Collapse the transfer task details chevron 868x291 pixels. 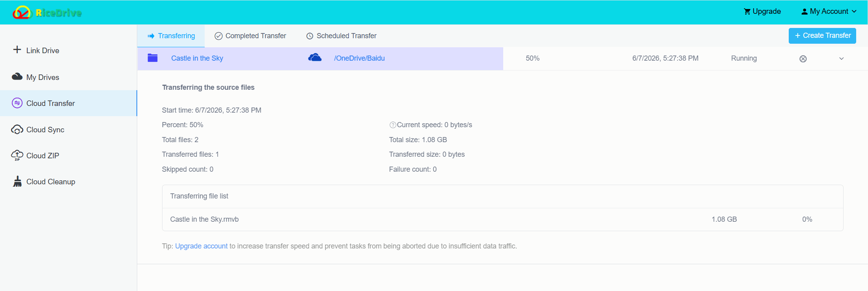(x=841, y=59)
